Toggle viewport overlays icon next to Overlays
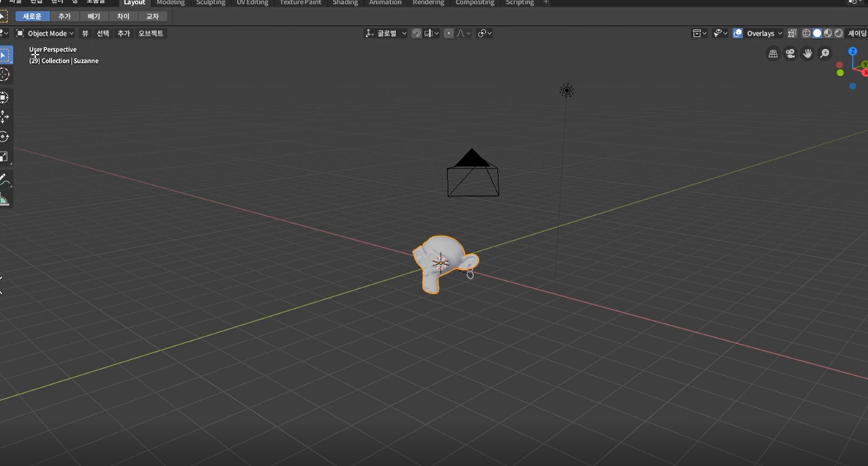 point(737,33)
